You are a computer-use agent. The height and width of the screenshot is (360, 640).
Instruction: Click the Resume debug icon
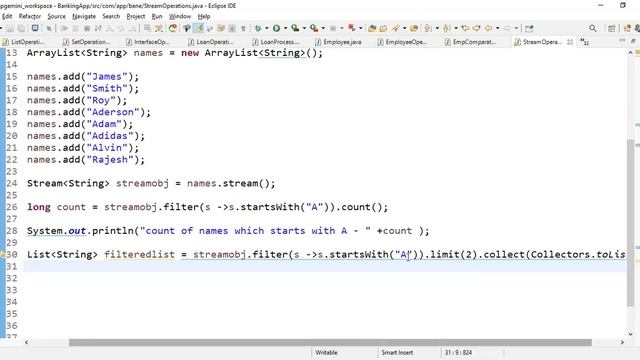64,28
